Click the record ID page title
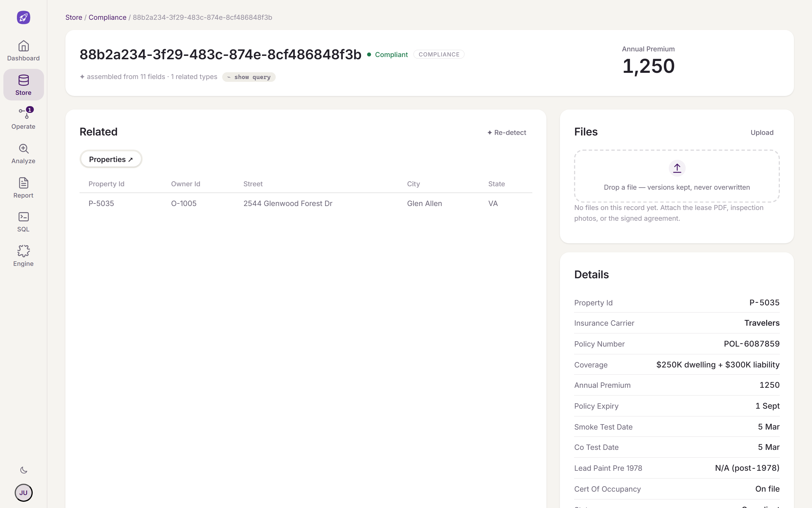The image size is (812, 508). click(220, 54)
